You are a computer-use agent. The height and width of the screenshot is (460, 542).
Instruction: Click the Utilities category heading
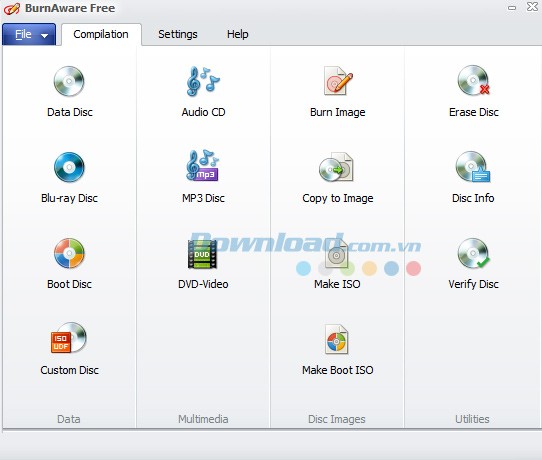click(472, 419)
